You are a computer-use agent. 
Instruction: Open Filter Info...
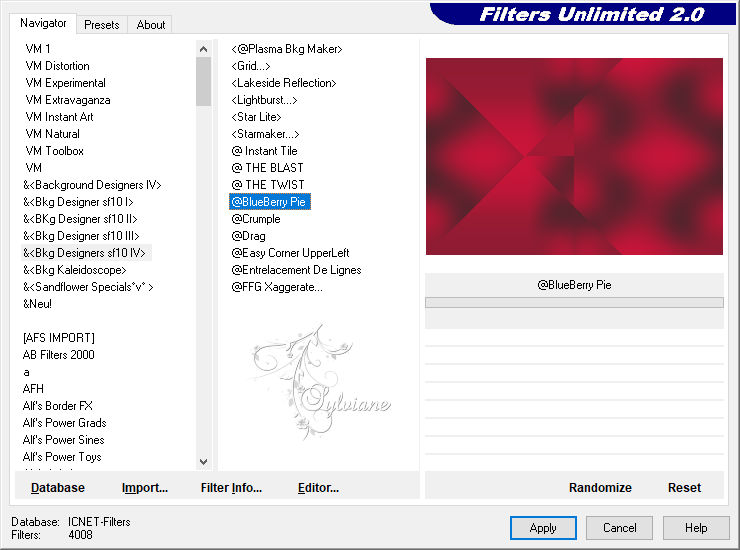point(231,488)
